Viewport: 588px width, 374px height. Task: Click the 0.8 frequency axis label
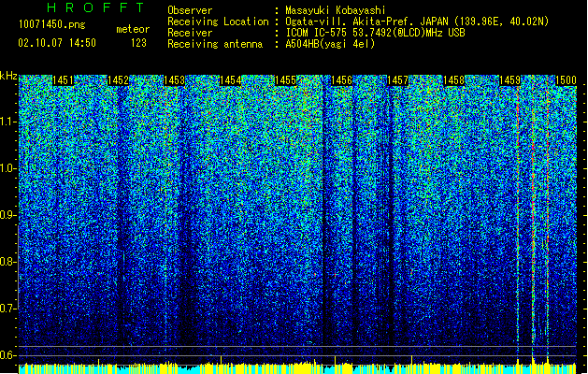(x=7, y=262)
